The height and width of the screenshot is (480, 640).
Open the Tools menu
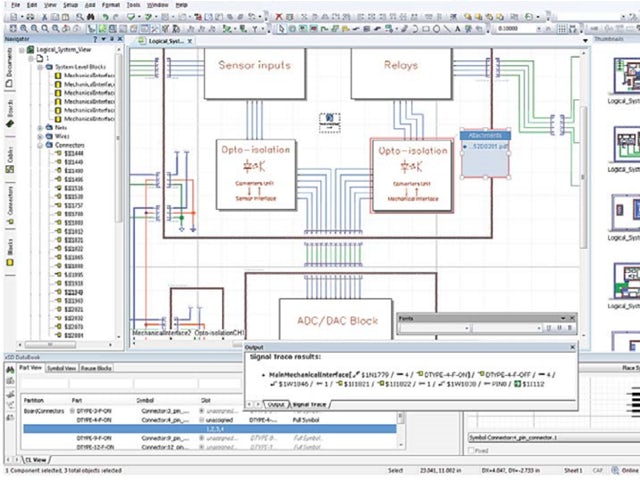pos(133,5)
